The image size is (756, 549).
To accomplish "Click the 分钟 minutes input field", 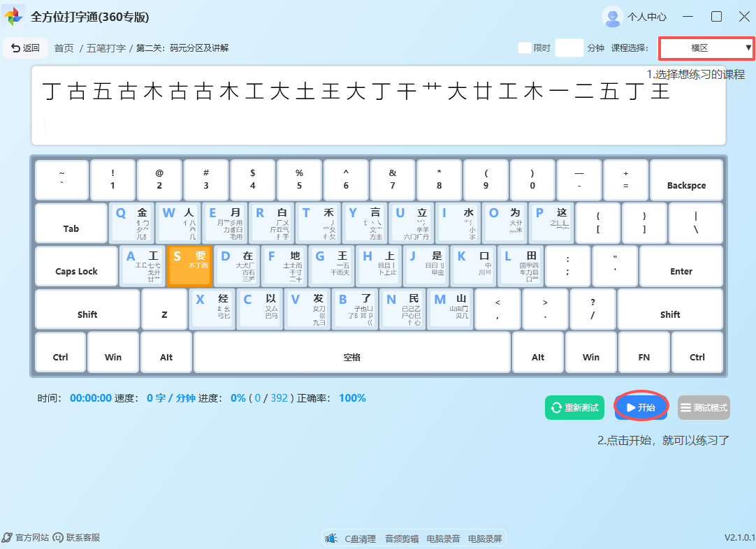I will 569,47.
